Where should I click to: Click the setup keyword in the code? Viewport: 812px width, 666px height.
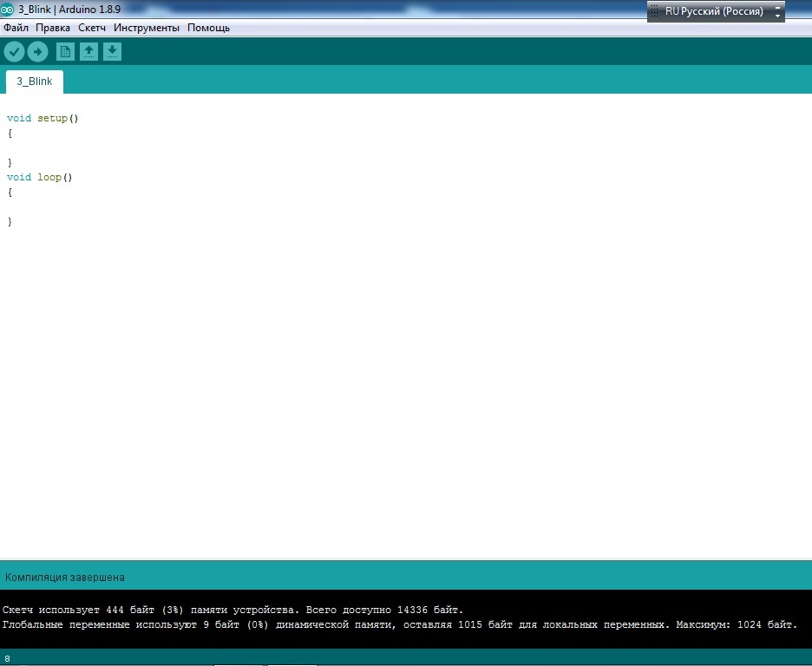point(52,118)
